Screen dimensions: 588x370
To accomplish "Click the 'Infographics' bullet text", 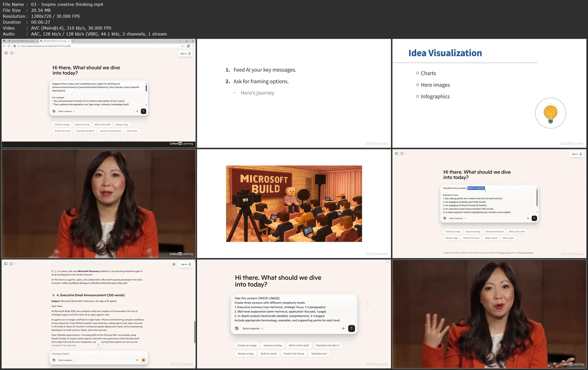I will (435, 96).
